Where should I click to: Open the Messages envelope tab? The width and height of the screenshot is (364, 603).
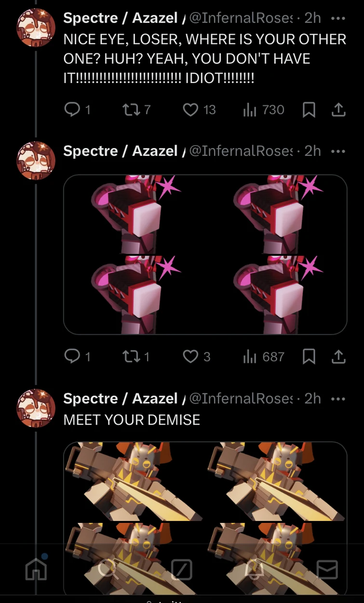327,570
